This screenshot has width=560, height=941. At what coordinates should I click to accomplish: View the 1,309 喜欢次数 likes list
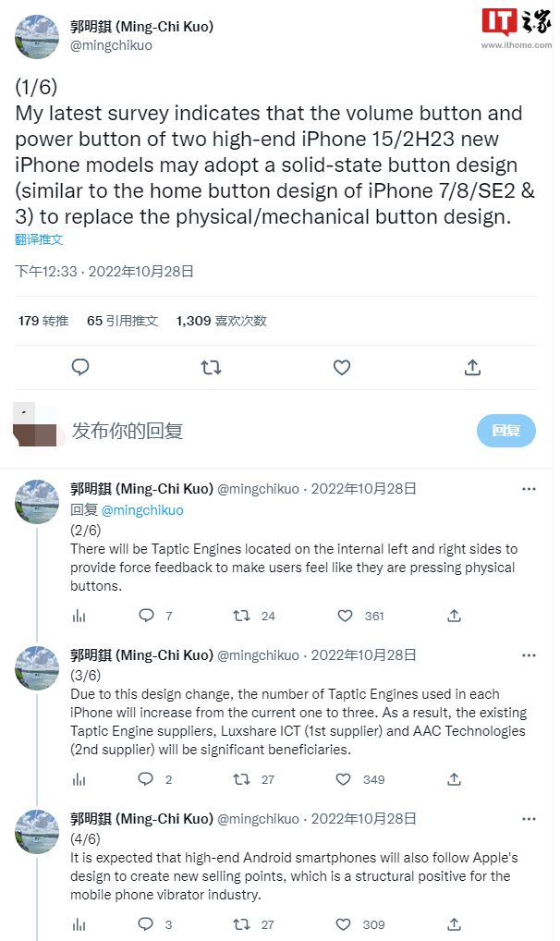[221, 321]
